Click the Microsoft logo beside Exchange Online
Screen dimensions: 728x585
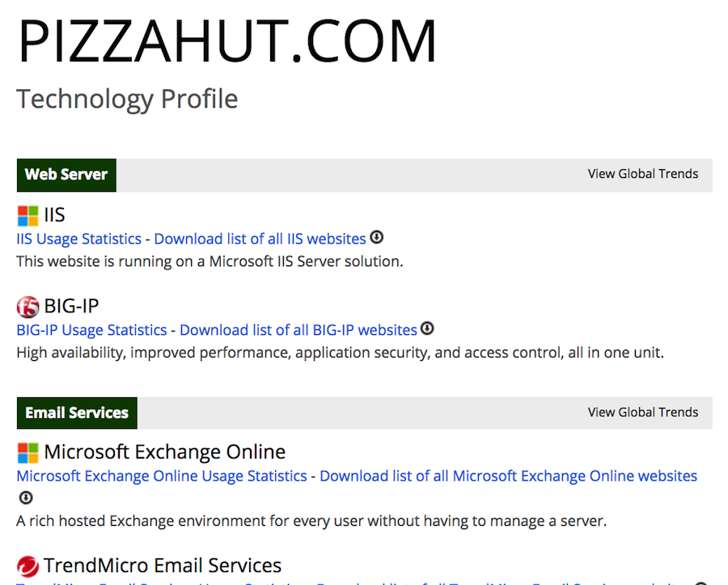(28, 452)
